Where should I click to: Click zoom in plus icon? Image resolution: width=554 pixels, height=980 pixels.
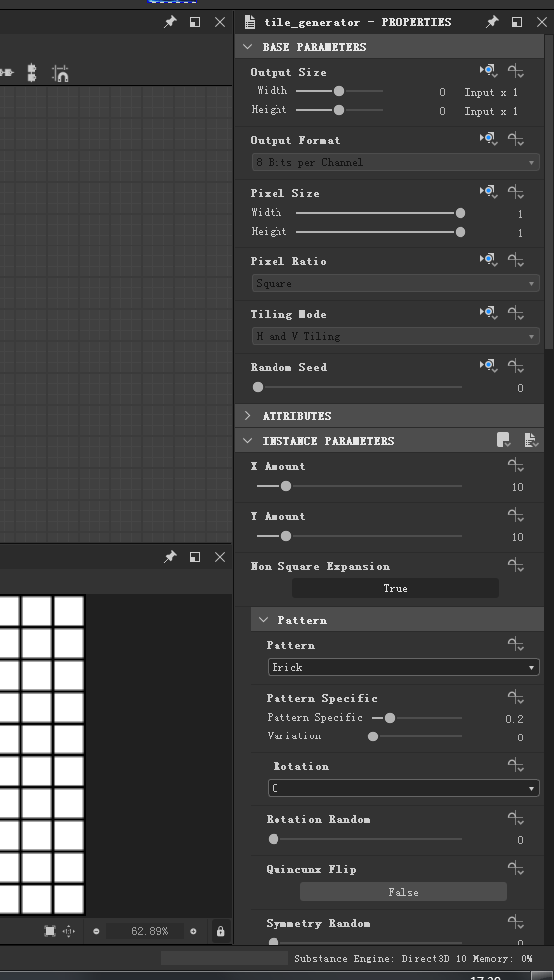(193, 931)
